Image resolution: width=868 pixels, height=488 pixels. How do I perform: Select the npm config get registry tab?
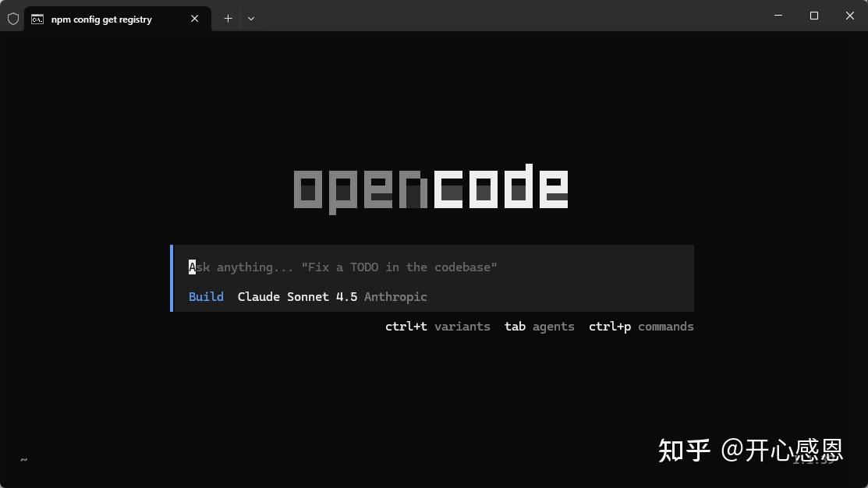[101, 19]
